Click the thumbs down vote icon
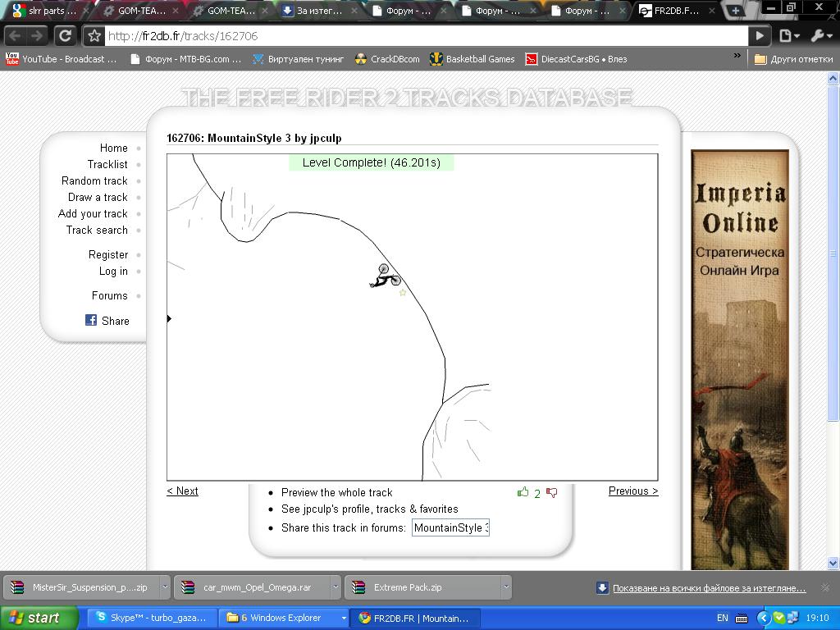The image size is (840, 630). [x=551, y=492]
